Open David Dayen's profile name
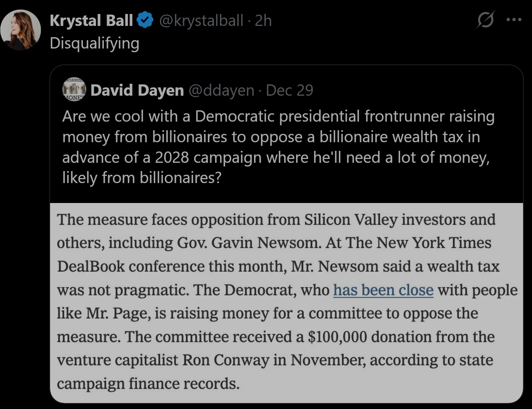This screenshot has width=532, height=409. 137,90
